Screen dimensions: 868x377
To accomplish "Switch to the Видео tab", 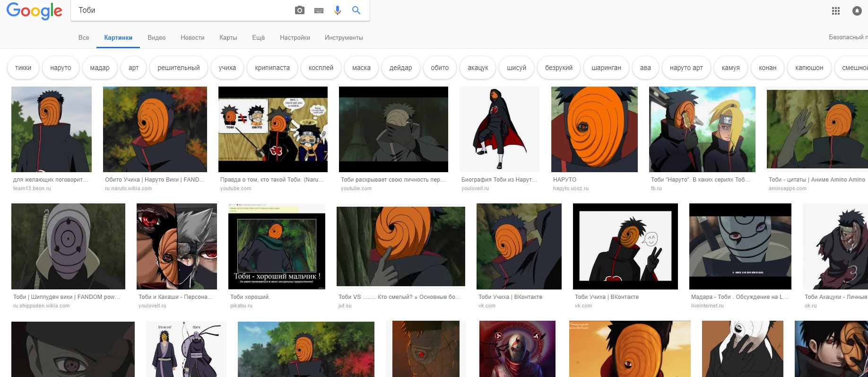I will (156, 38).
